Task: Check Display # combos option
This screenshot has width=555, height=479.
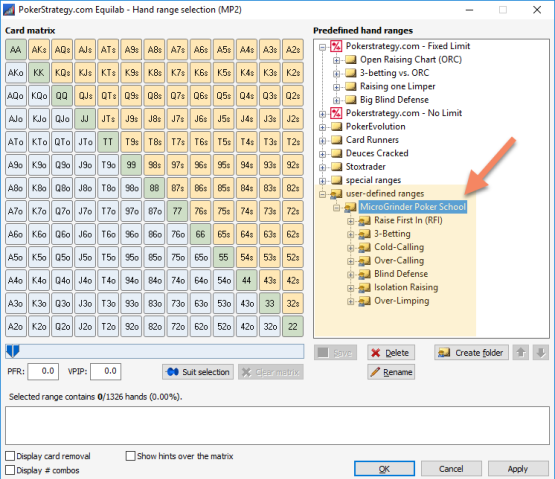Action: 10,470
